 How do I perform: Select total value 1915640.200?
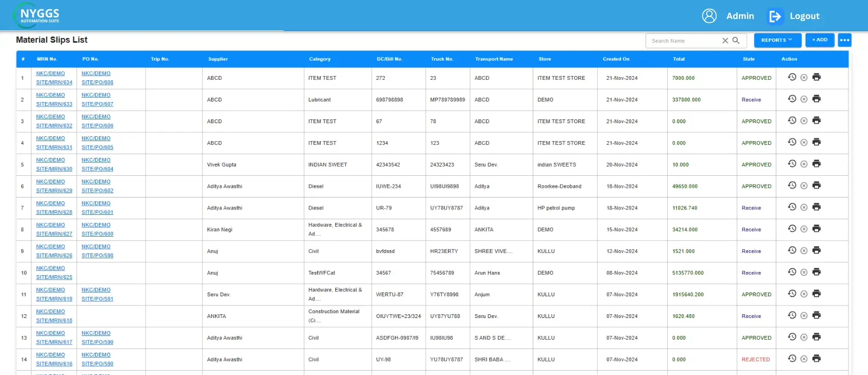click(688, 295)
